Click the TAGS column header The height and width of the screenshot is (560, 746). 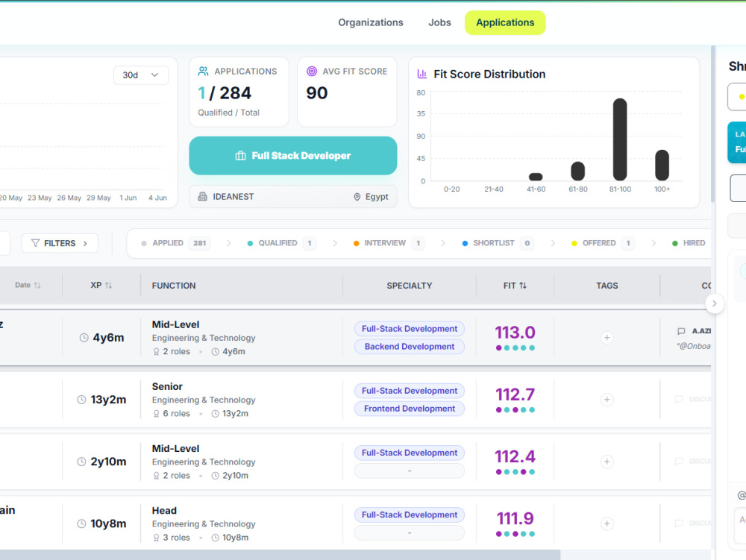point(607,286)
